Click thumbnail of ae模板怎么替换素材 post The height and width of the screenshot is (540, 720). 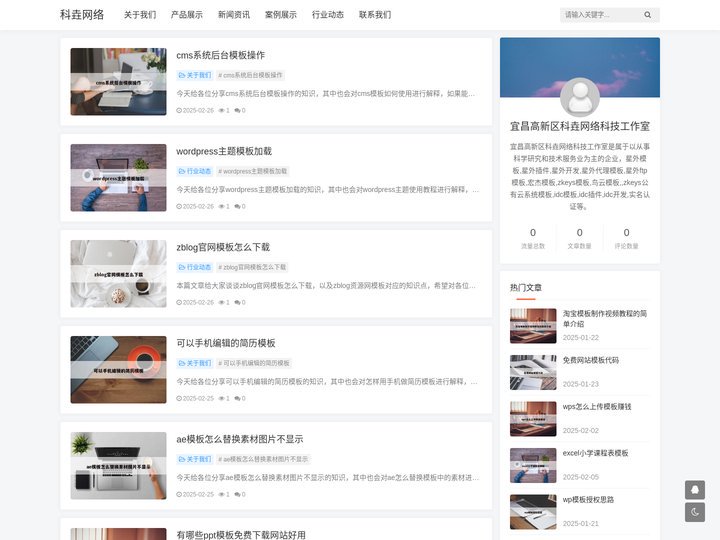118,466
